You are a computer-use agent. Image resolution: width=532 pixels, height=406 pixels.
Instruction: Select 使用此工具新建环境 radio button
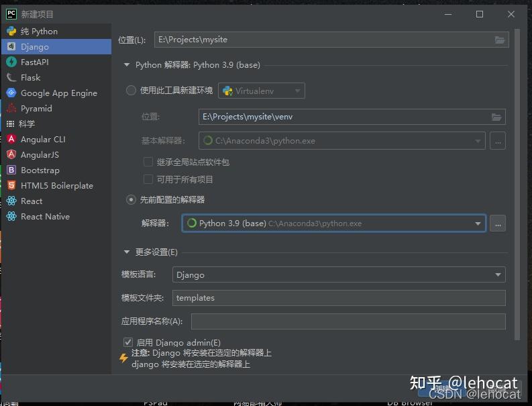(131, 91)
